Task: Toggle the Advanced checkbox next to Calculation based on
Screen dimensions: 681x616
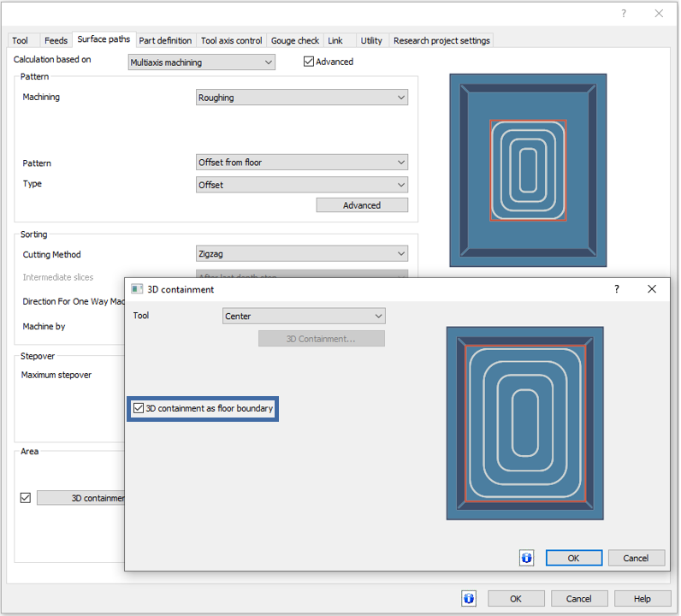Action: click(x=308, y=62)
